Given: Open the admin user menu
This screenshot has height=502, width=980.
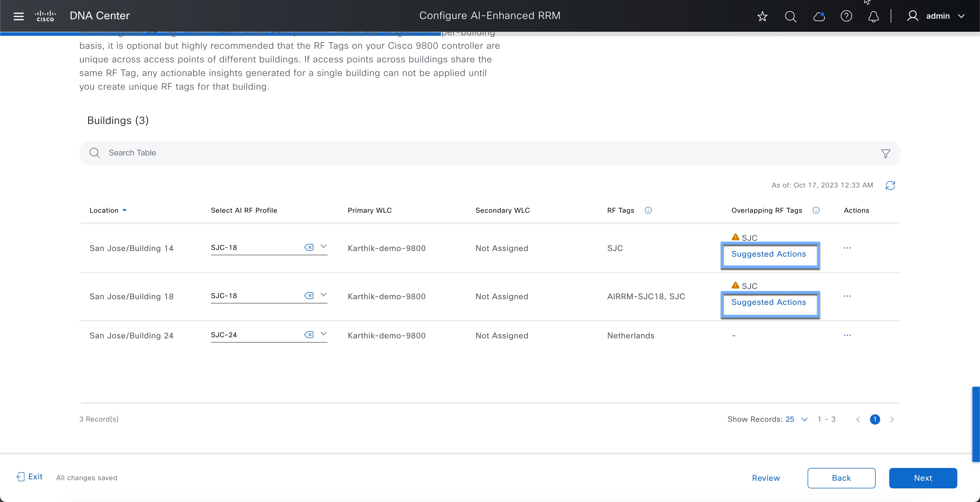Looking at the screenshot, I should (x=938, y=16).
